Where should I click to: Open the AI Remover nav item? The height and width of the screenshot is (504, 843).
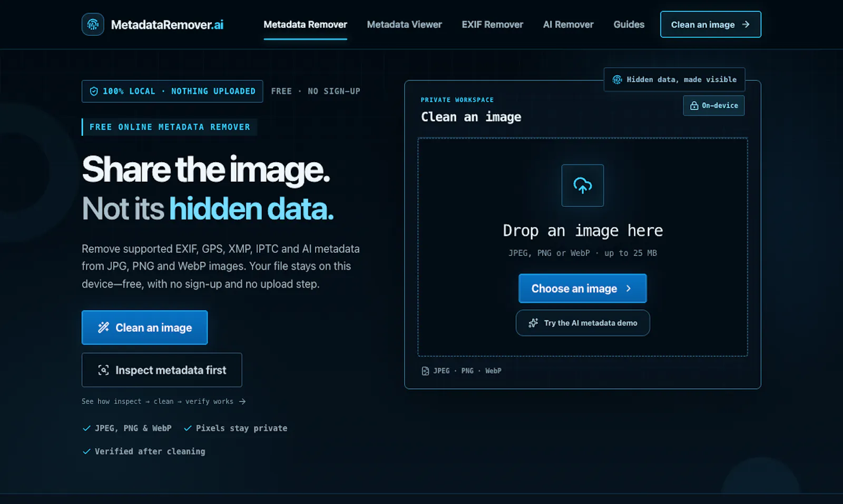point(568,25)
